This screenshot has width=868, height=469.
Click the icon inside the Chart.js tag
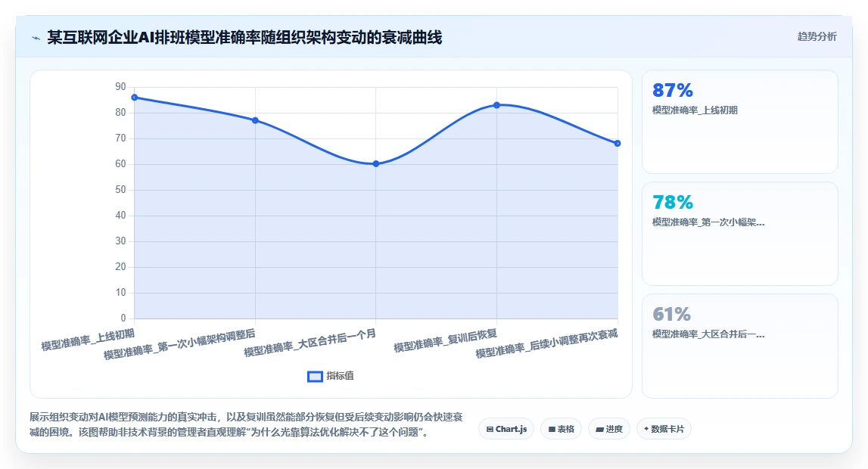pyautogui.click(x=490, y=429)
